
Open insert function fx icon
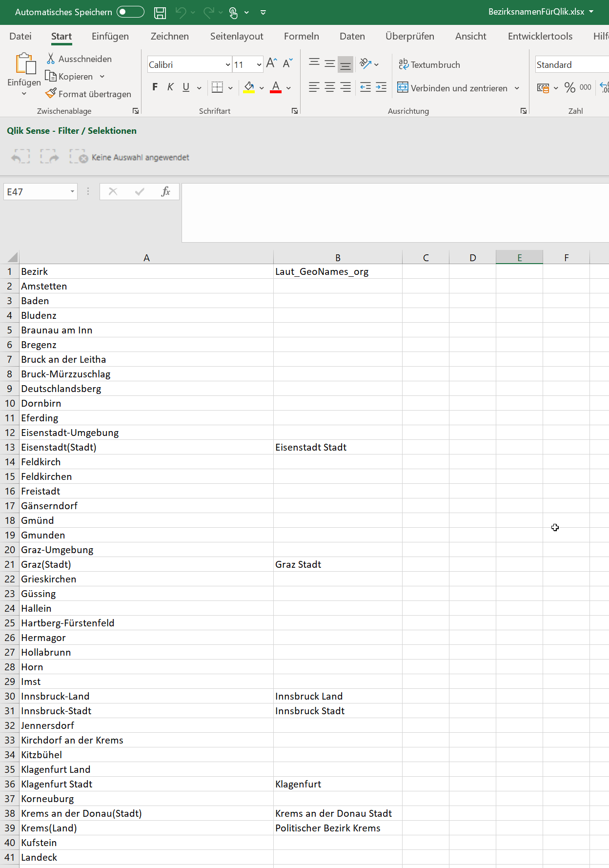coord(165,191)
